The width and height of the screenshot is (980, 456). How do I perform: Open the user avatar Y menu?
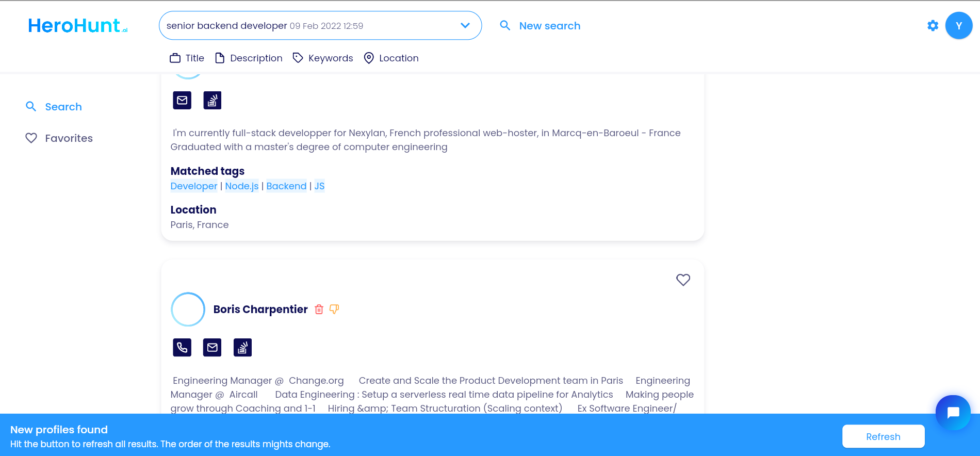958,26
